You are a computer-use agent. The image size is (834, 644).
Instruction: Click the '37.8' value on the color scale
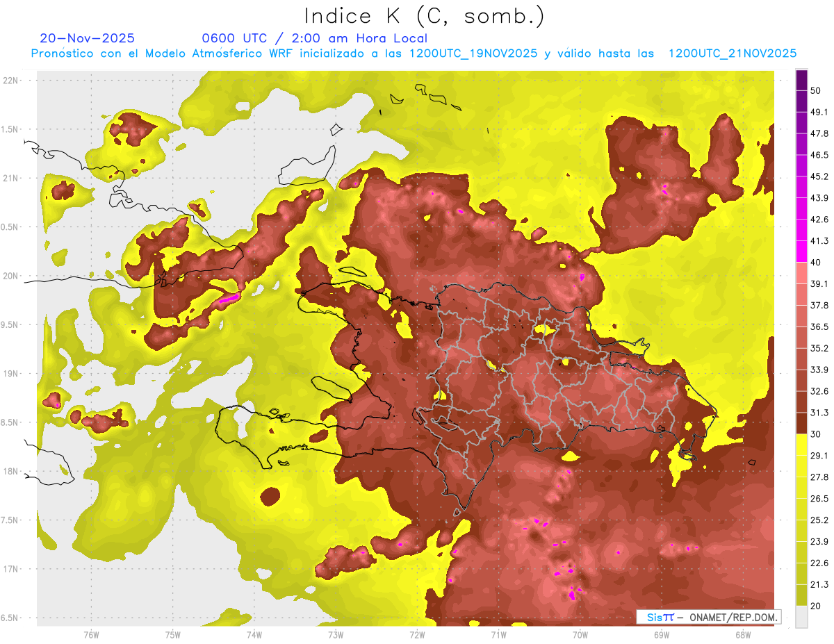point(819,306)
